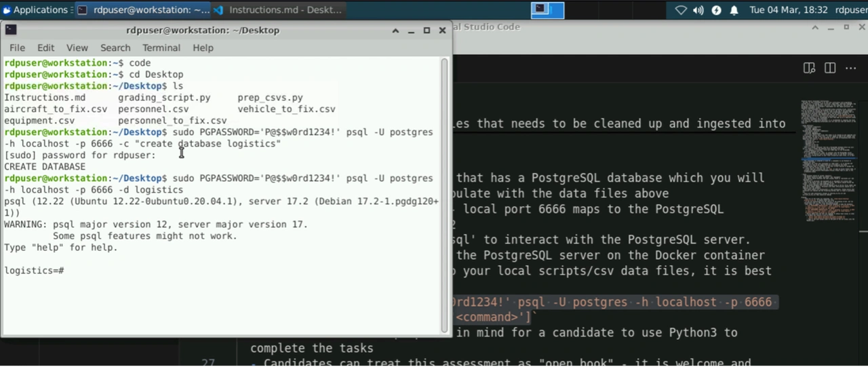Maximize the VS Code window
Screen dimensions: 868x367
846,27
